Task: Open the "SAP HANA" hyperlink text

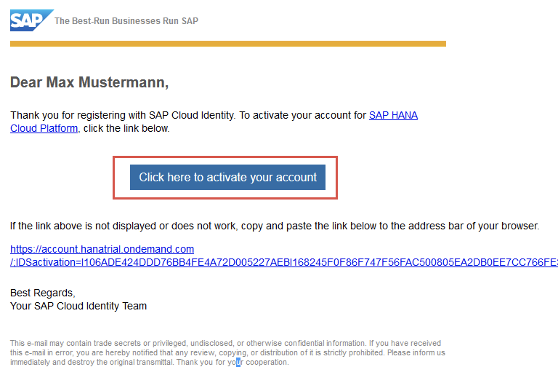Action: (393, 115)
